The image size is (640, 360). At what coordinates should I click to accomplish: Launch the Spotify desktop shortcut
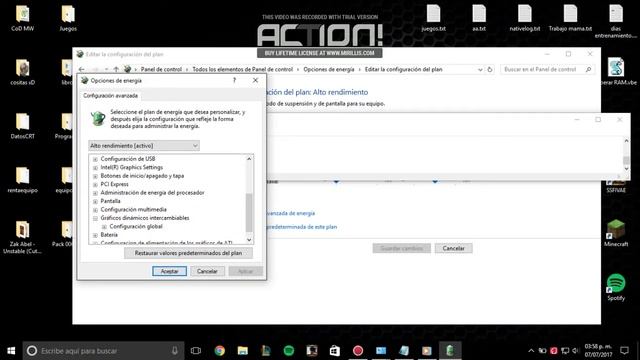pos(616,287)
